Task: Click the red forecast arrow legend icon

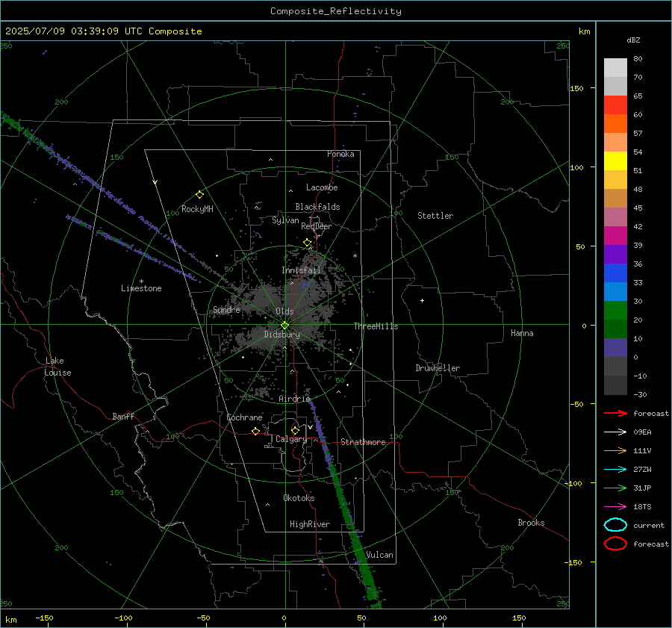Action: 615,413
